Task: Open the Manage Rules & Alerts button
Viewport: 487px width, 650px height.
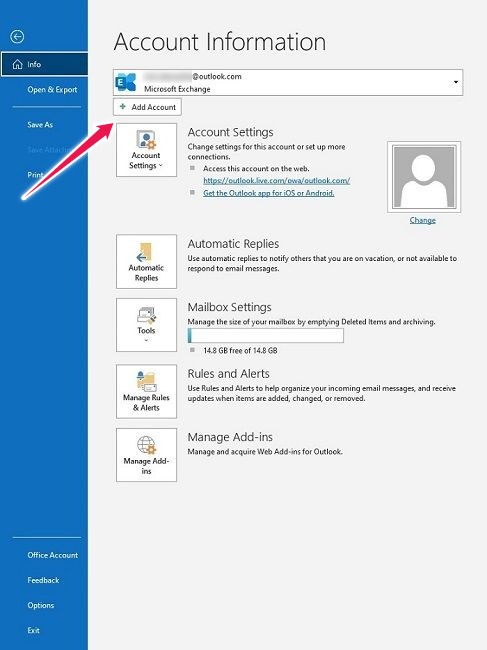Action: point(146,391)
